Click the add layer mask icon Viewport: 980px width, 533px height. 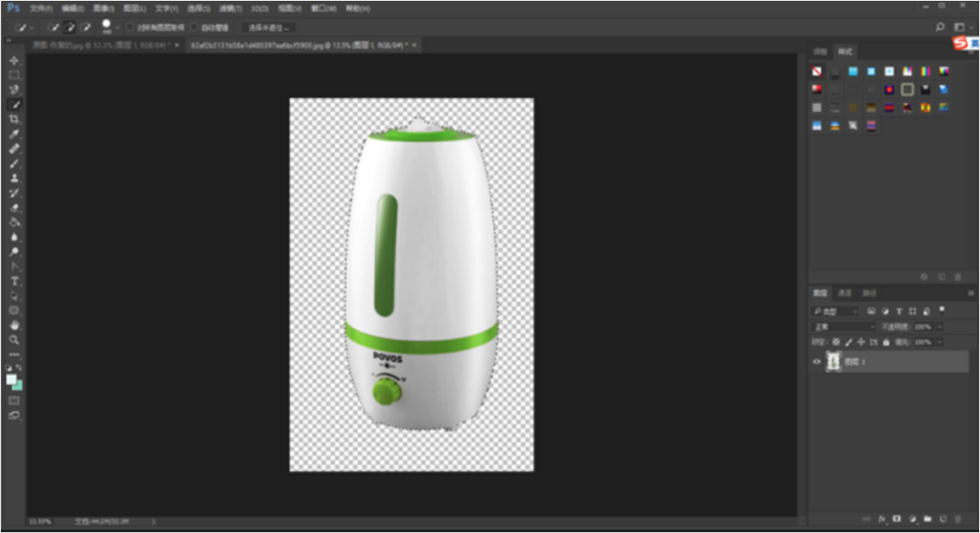896,519
